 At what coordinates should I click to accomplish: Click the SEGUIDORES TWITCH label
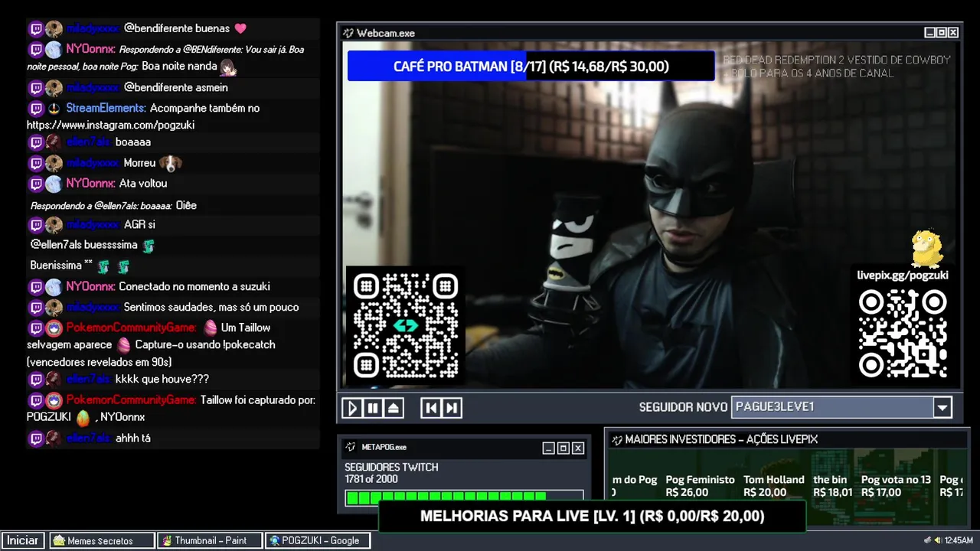(x=391, y=467)
